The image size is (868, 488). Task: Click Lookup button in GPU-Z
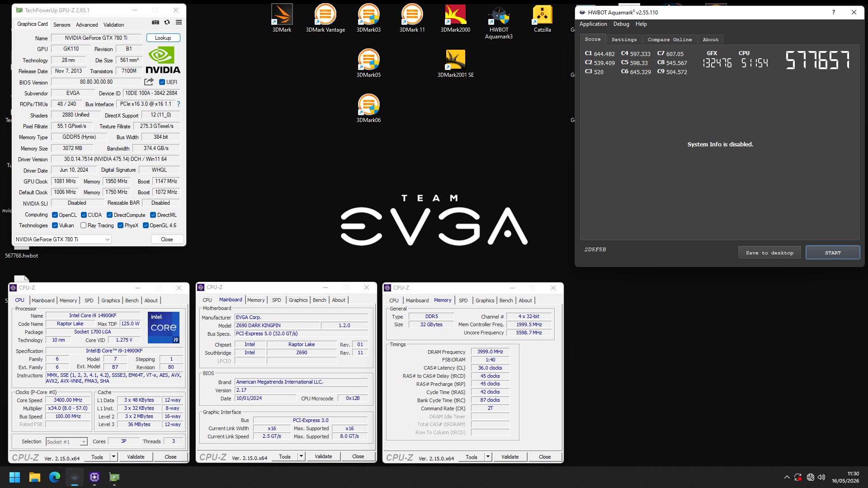163,38
